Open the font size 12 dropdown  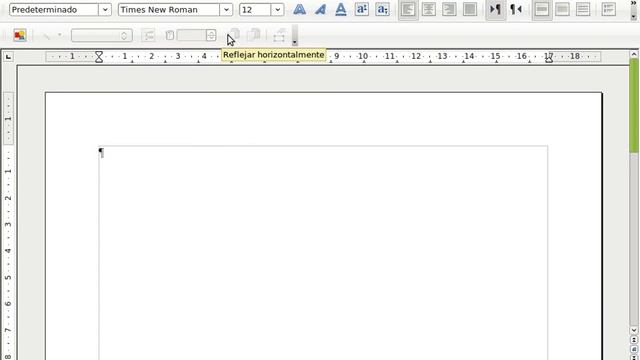click(278, 9)
